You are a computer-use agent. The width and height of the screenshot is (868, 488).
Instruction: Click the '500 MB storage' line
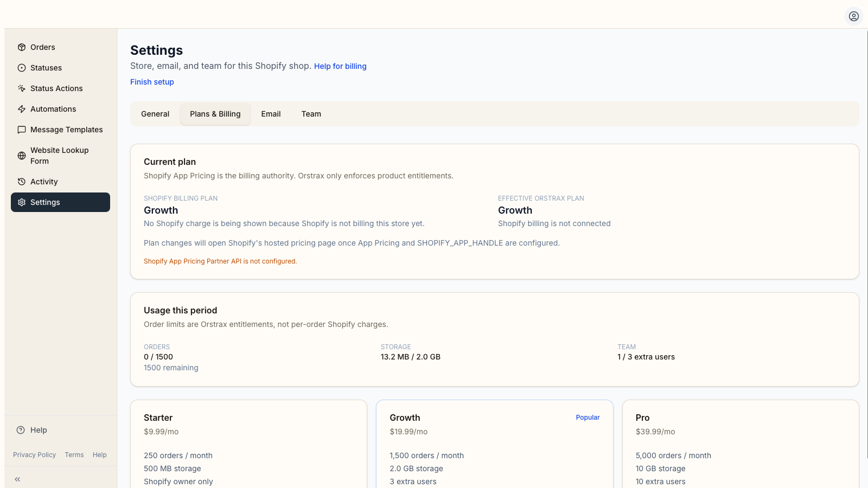pos(173,468)
